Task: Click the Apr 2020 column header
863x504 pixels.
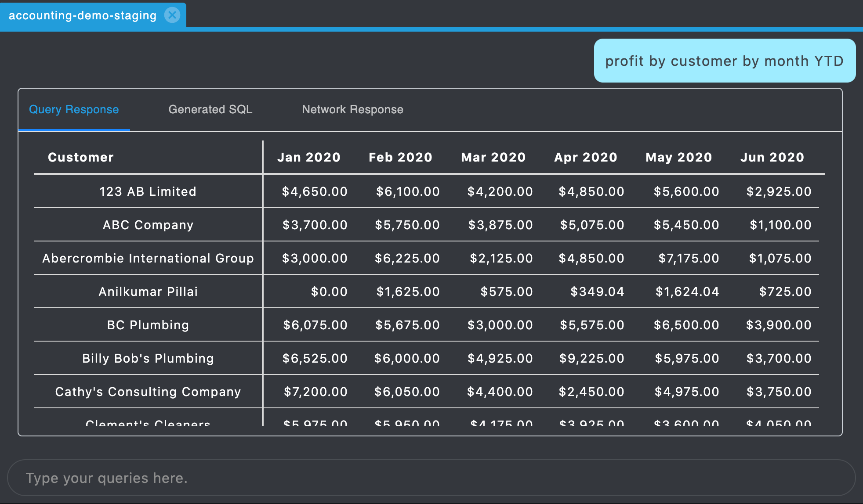Action: 585,157
